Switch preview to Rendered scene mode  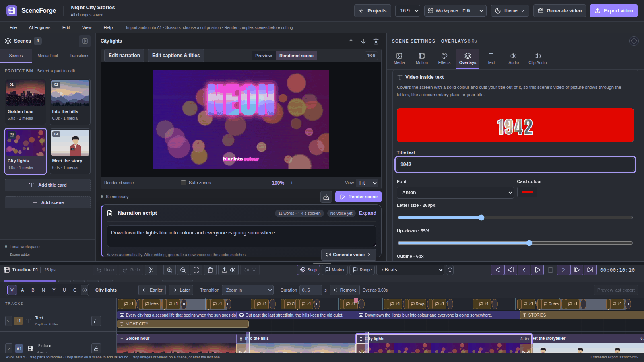296,56
